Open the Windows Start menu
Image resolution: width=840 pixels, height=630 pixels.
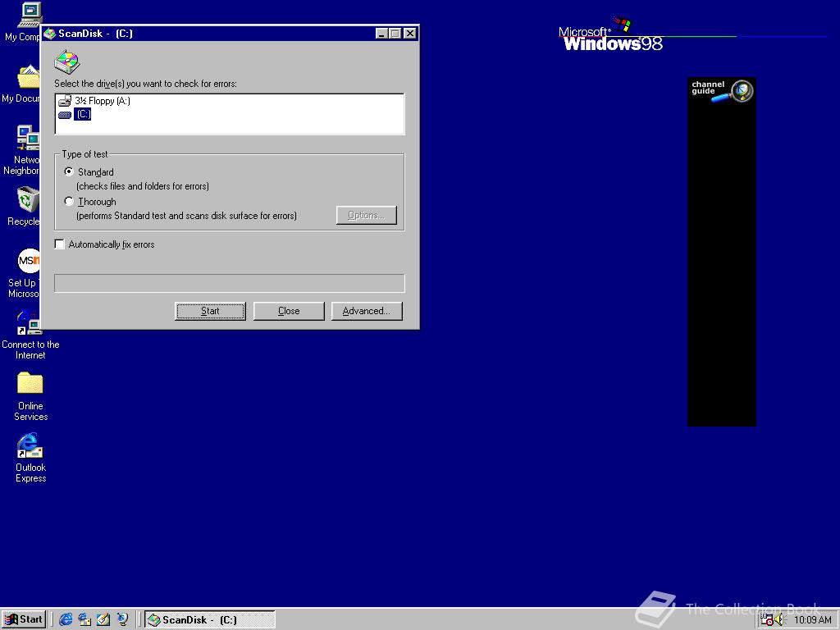24,620
